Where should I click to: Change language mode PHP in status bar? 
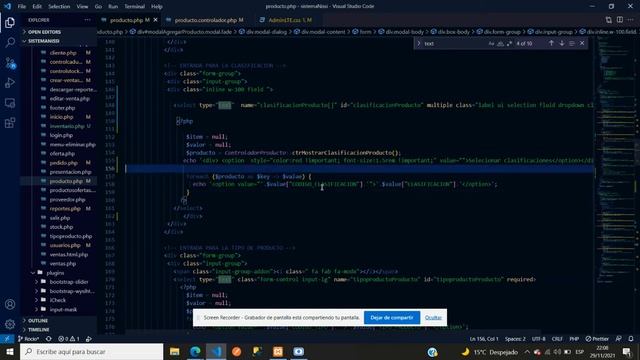click(574, 339)
